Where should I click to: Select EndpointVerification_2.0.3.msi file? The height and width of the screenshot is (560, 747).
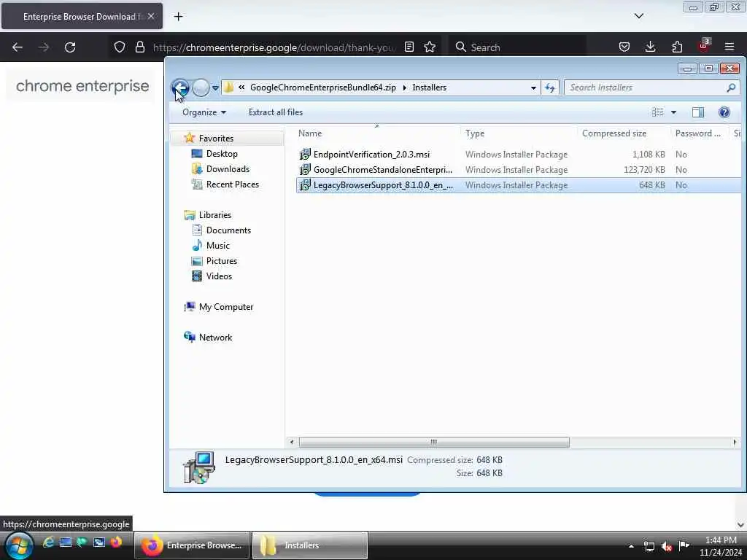pyautogui.click(x=371, y=155)
